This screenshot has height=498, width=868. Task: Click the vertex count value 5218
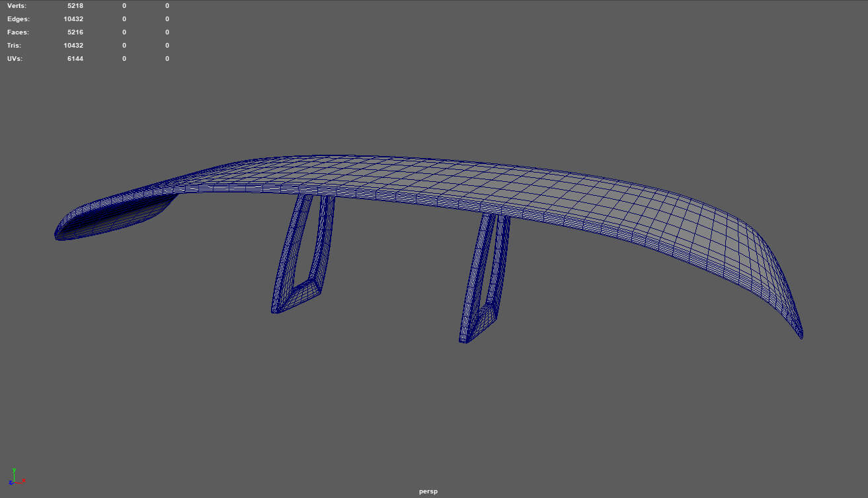click(75, 5)
